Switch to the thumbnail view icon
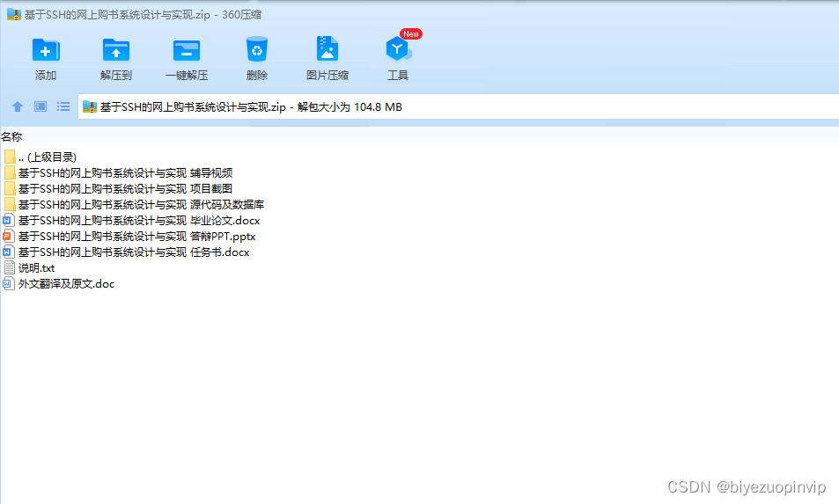Screen dimensions: 839x504 40,106
